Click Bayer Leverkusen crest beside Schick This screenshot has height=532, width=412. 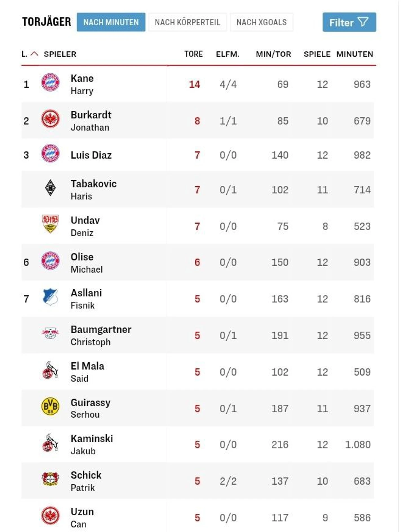50,479
